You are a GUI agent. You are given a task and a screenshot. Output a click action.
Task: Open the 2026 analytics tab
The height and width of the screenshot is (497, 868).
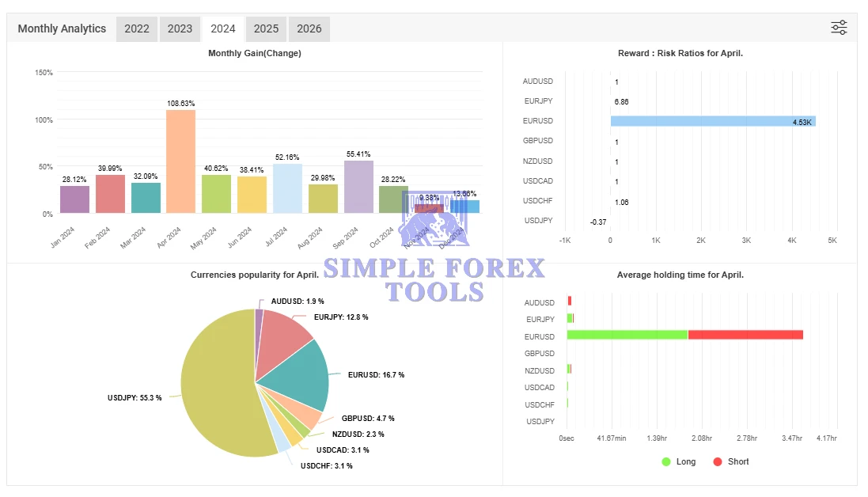pyautogui.click(x=309, y=28)
